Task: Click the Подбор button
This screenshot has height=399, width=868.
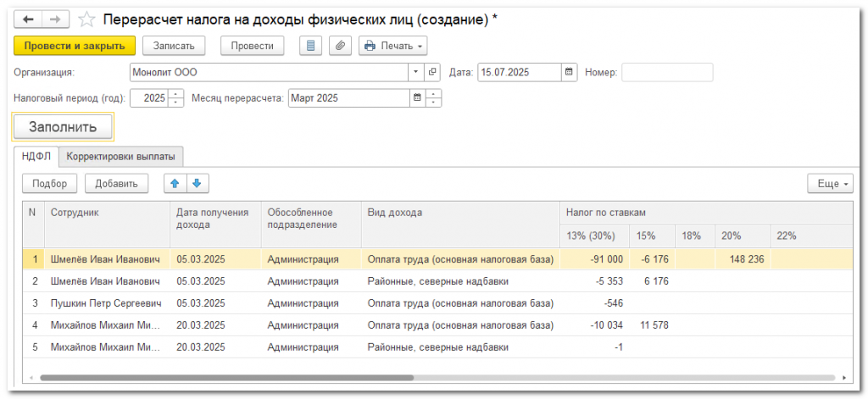Action: tap(49, 184)
